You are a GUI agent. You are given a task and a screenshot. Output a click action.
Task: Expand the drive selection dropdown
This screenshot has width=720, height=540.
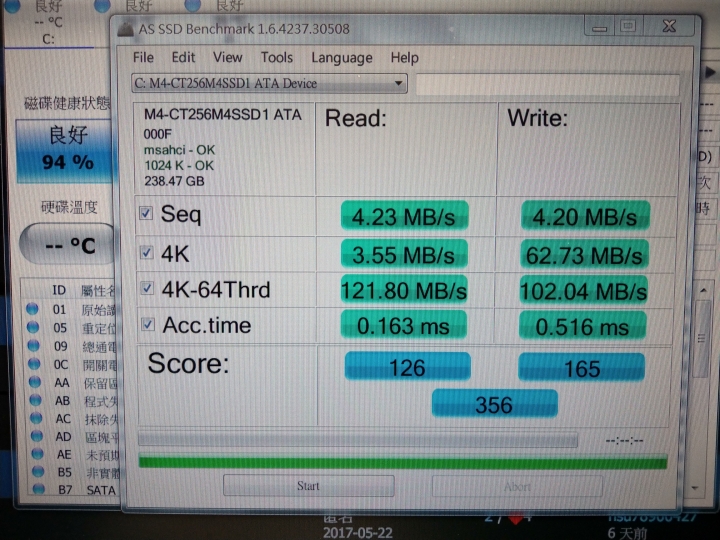[398, 84]
